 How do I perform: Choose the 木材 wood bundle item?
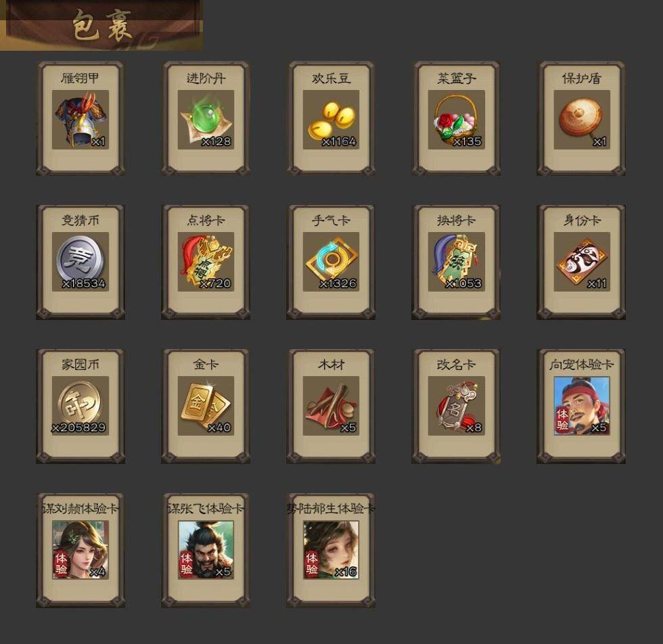[331, 406]
